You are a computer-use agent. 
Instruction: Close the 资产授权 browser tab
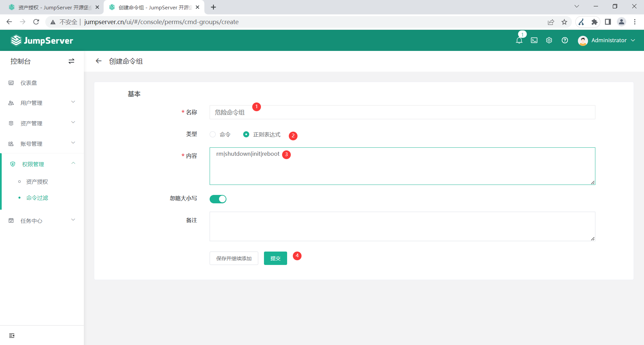(97, 7)
